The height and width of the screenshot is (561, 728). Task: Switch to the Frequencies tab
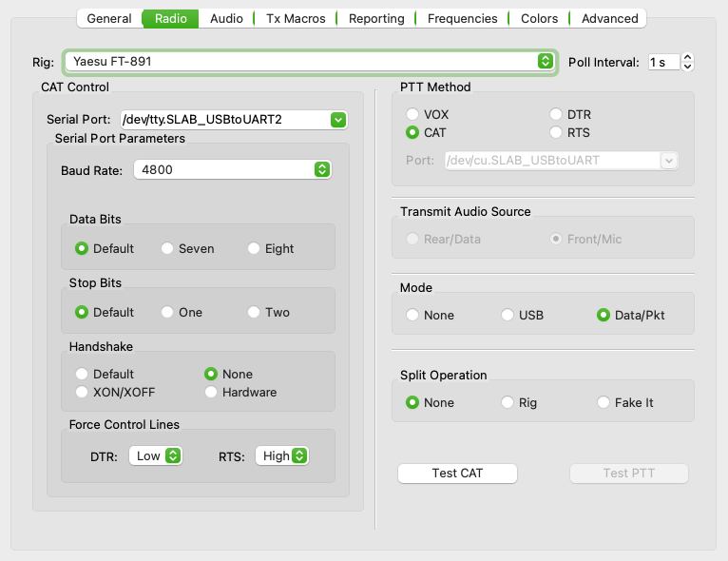click(463, 19)
